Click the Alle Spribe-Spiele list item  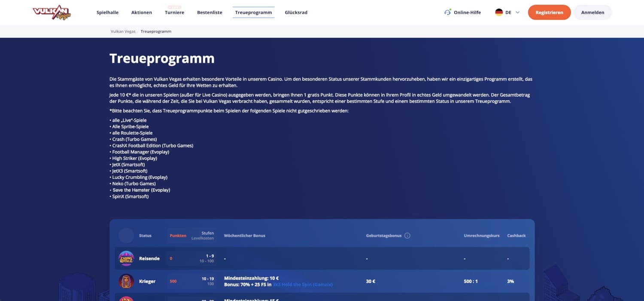point(129,127)
